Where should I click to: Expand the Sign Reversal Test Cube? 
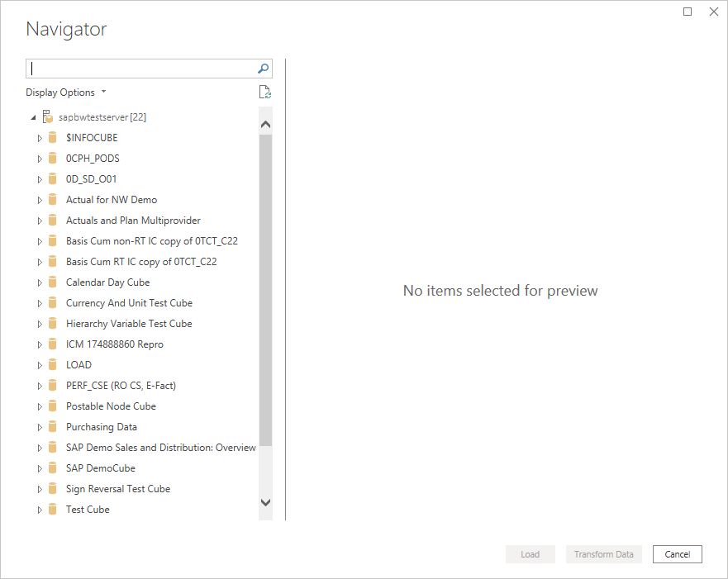(40, 488)
